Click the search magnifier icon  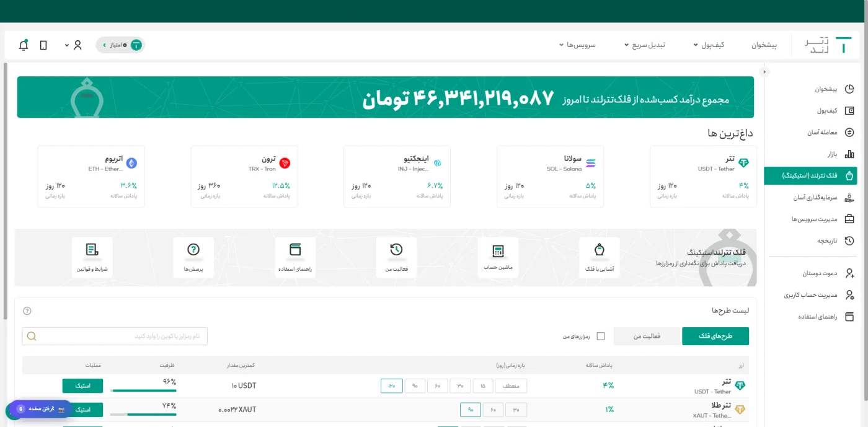32,337
